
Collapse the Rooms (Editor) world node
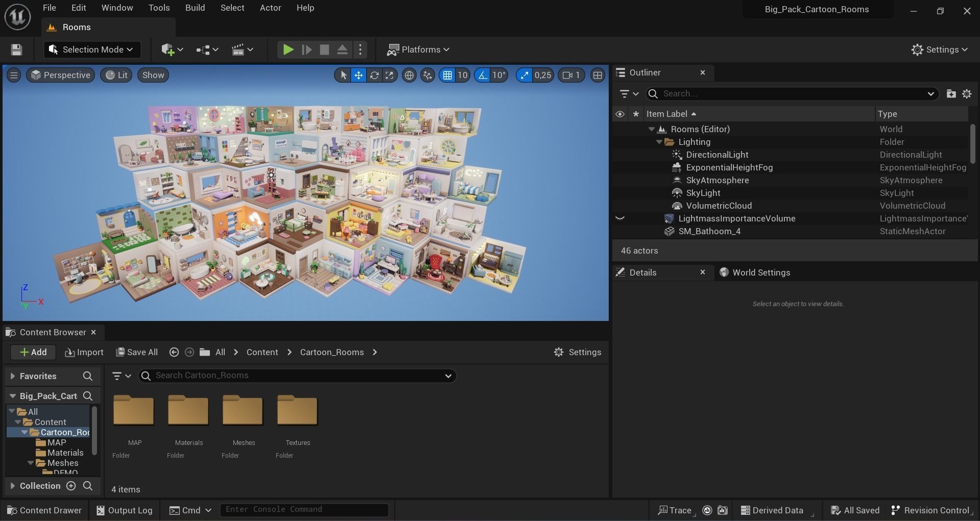(x=652, y=129)
